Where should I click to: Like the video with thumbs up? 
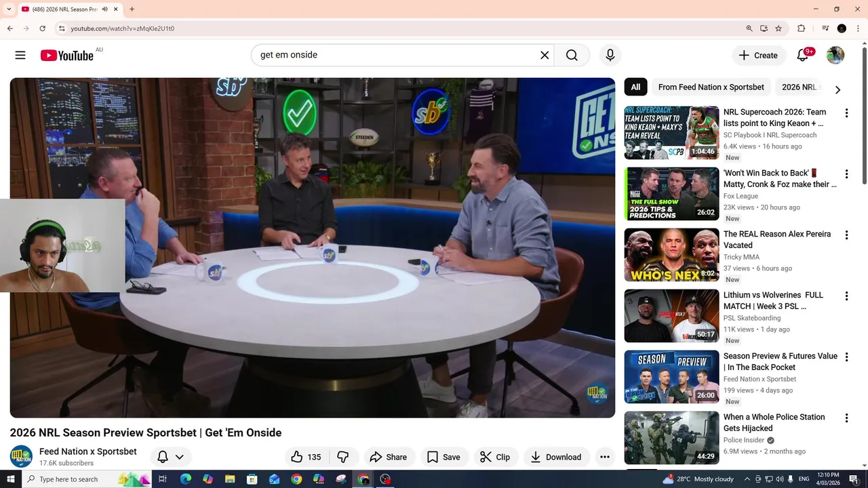click(x=306, y=457)
